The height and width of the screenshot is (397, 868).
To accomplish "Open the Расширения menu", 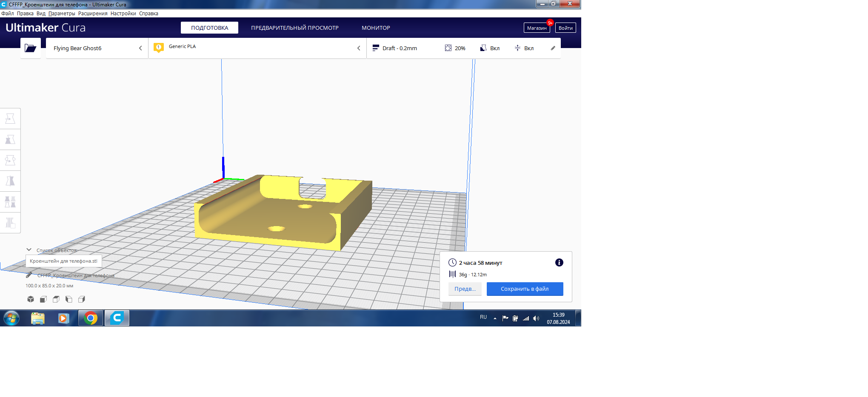I will coord(93,14).
